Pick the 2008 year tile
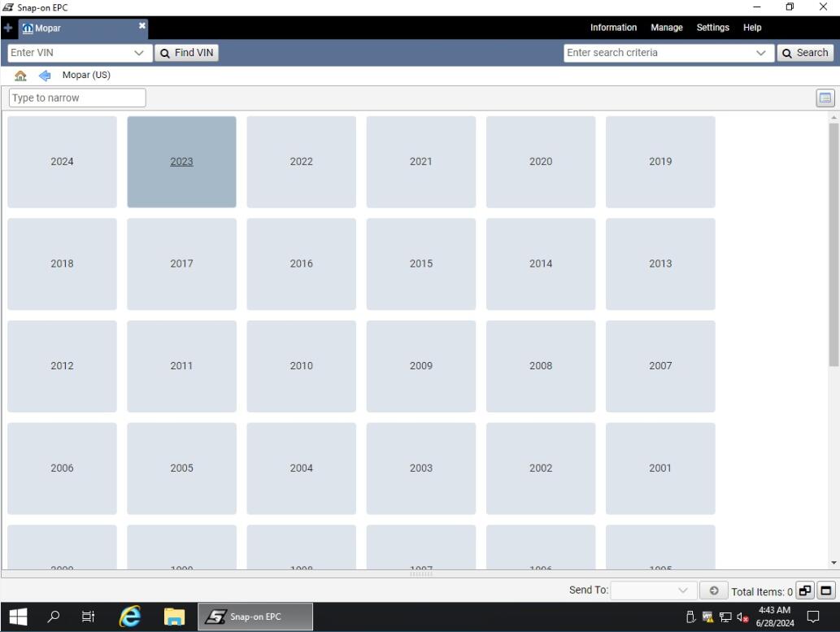This screenshot has width=840, height=632. [541, 366]
